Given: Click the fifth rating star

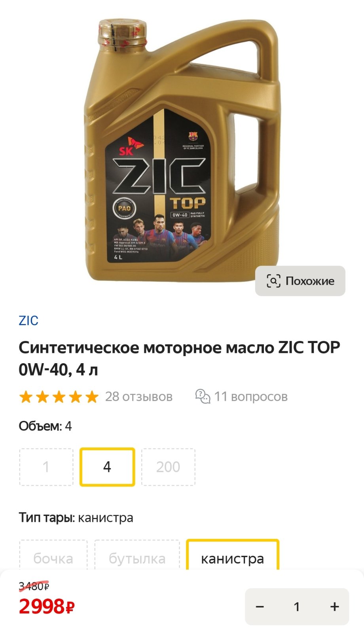Looking at the screenshot, I should pos(92,396).
